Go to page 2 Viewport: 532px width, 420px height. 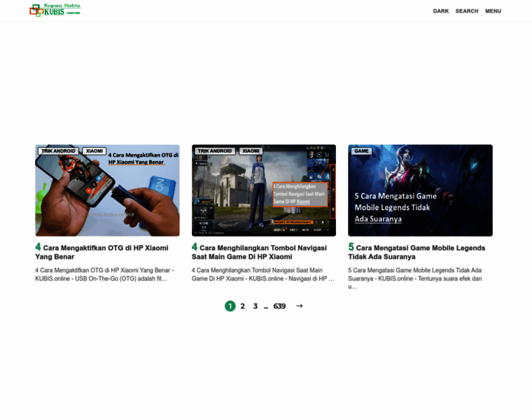click(x=243, y=306)
